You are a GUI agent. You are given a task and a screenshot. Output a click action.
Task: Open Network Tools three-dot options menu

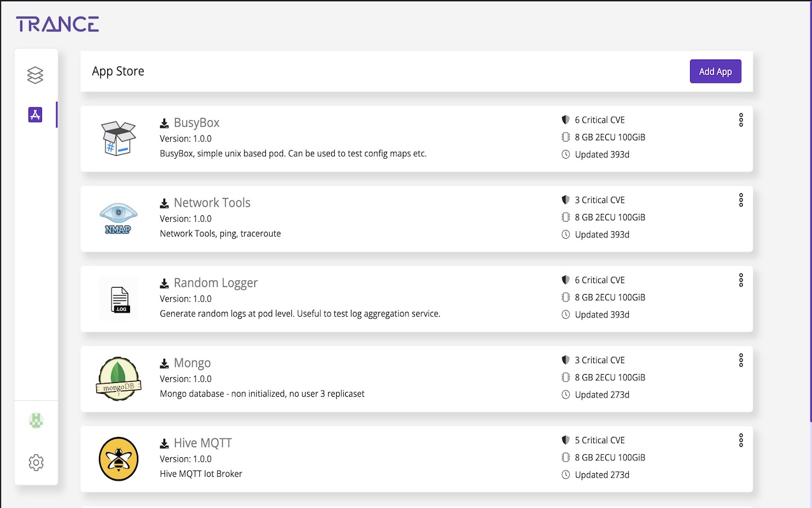(740, 200)
